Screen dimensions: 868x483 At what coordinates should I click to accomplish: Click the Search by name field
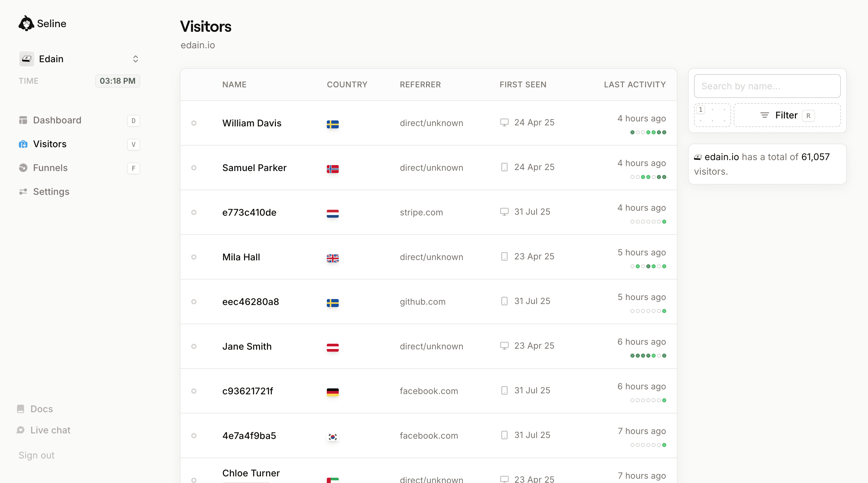(x=767, y=86)
